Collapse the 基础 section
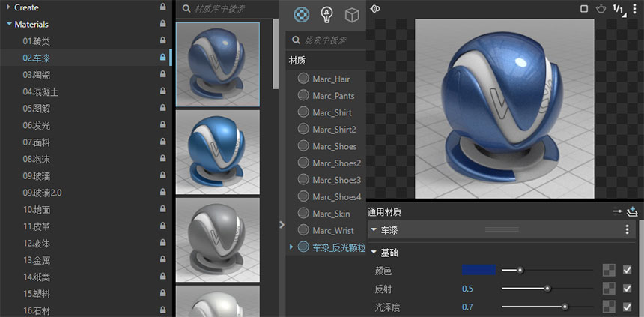Viewport: 644px width, 317px height. 374,252
